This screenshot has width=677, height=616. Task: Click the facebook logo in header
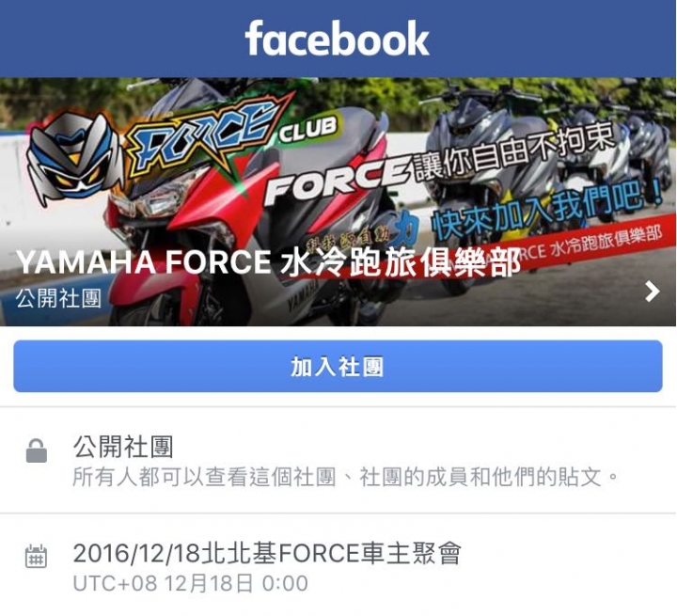click(x=338, y=39)
